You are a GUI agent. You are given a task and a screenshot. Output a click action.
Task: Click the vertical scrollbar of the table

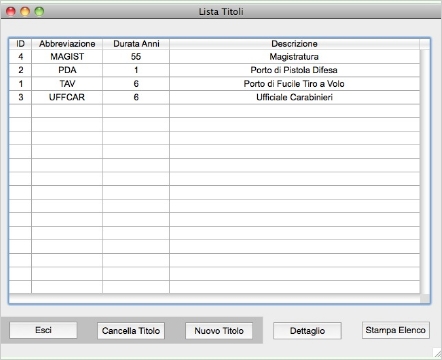[425, 172]
